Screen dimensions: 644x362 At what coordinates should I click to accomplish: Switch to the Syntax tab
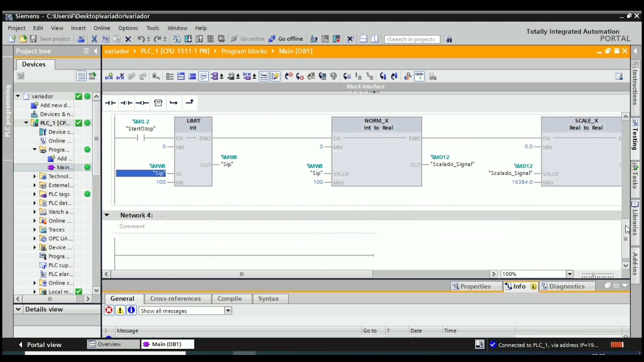click(268, 299)
